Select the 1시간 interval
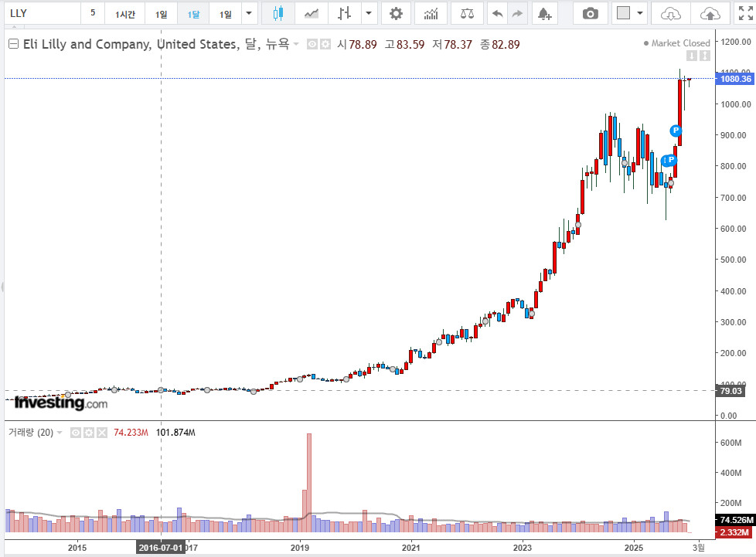The width and height of the screenshot is (756, 557). [x=125, y=14]
